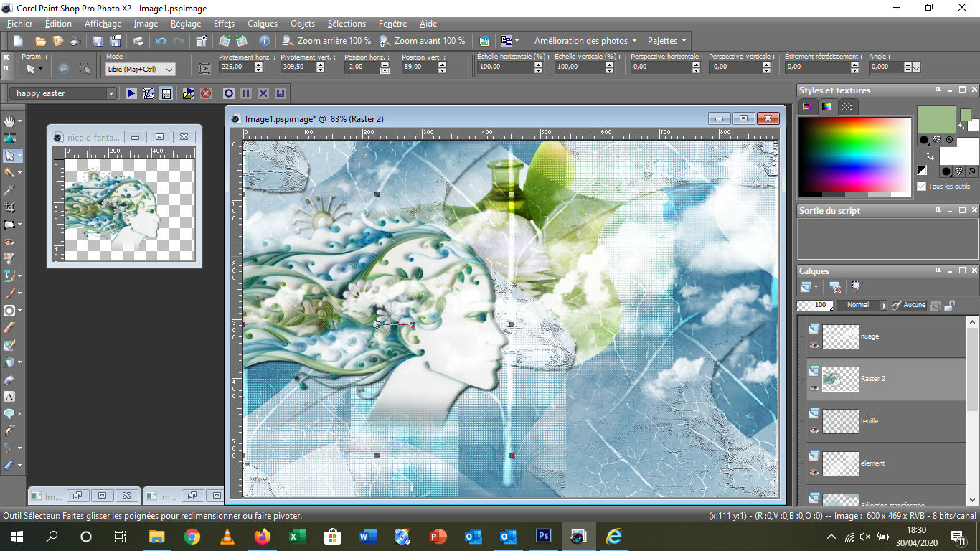
Task: Choose the Text tool
Action: pyautogui.click(x=9, y=397)
